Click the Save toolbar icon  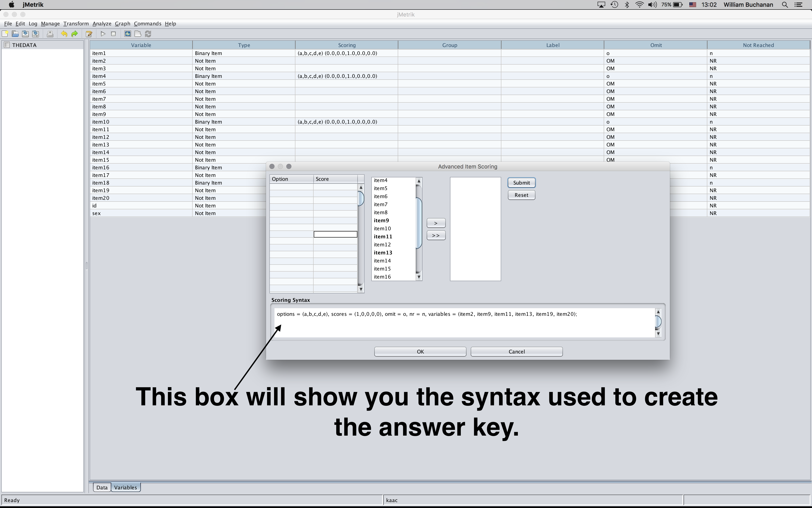tap(25, 34)
